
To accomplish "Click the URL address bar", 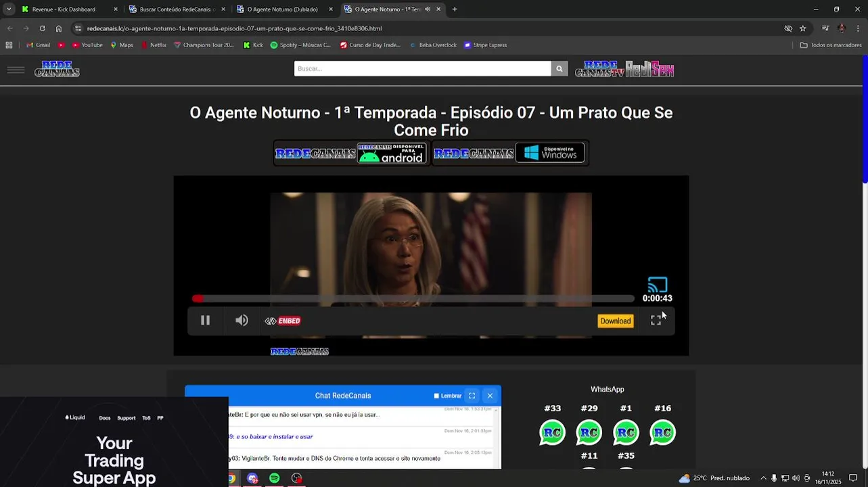I will click(426, 28).
